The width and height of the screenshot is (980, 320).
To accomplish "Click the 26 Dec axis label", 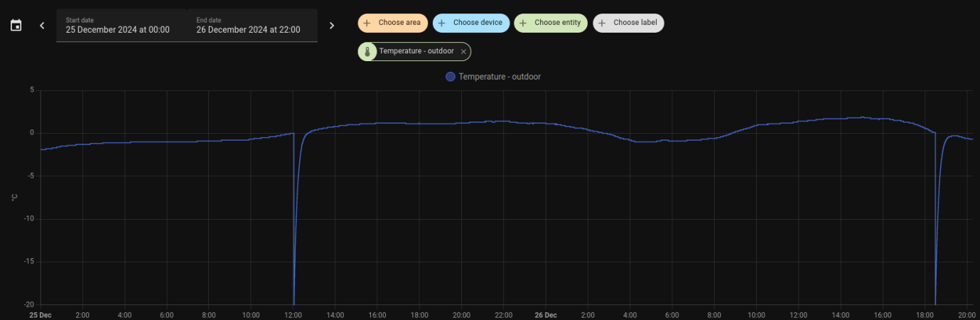I will tap(545, 314).
